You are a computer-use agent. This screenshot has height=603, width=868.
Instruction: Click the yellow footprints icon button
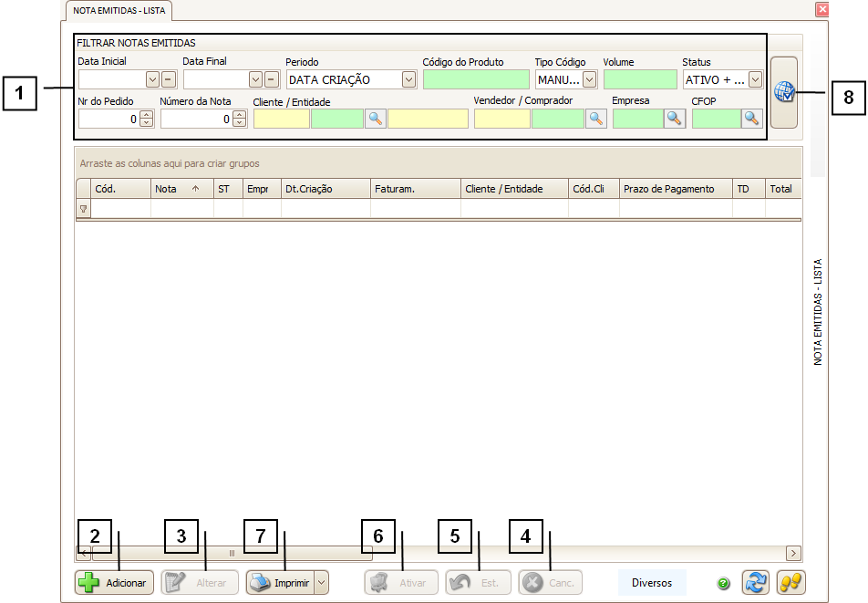[790, 583]
